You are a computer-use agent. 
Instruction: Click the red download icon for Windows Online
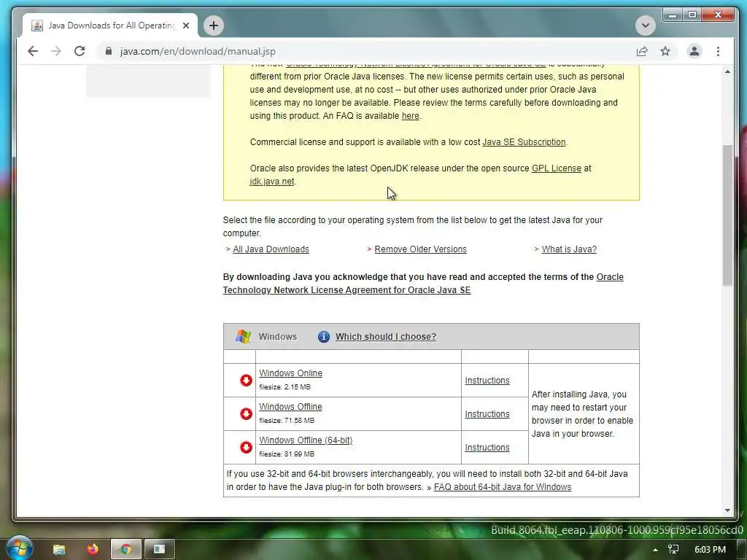246,380
